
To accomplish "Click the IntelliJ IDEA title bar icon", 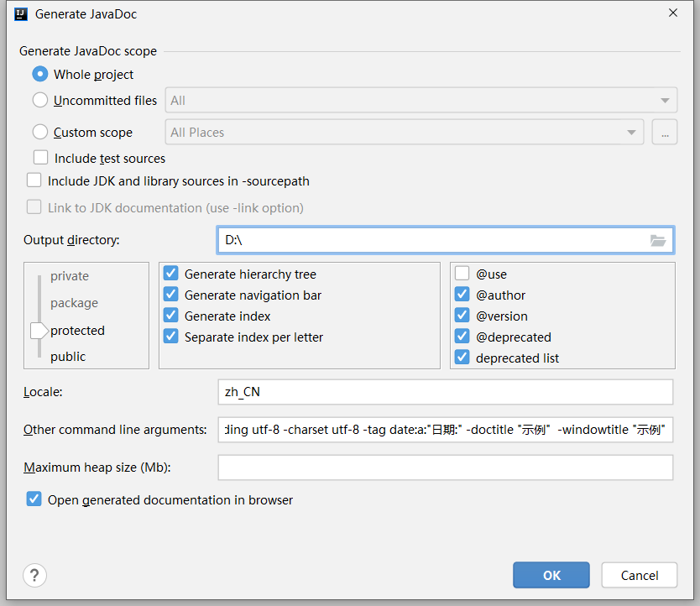I will 21,14.
